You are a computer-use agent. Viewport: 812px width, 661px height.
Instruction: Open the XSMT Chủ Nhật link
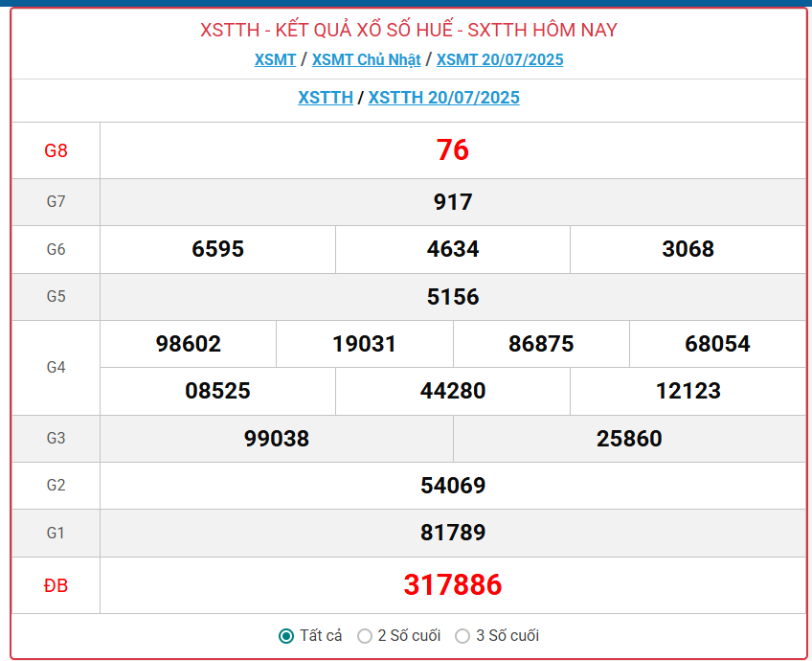point(366,59)
